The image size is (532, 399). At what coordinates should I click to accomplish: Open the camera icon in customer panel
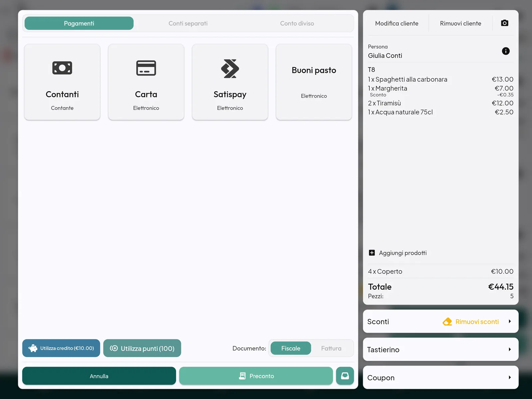pyautogui.click(x=504, y=23)
